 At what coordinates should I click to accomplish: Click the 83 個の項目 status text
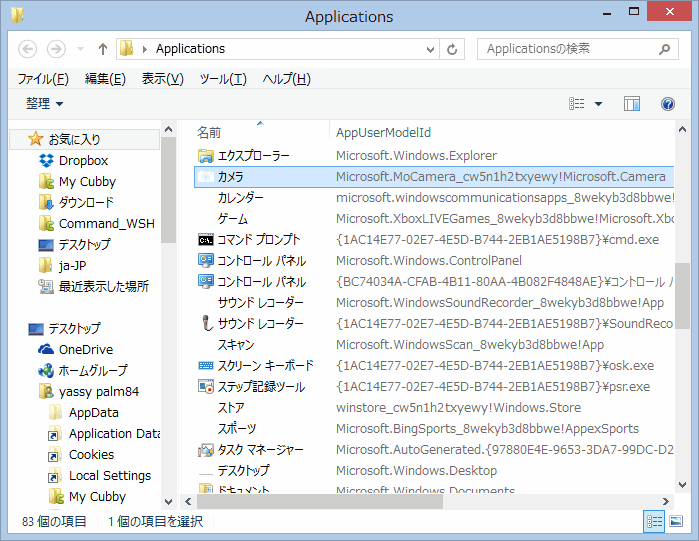pyautogui.click(x=54, y=521)
